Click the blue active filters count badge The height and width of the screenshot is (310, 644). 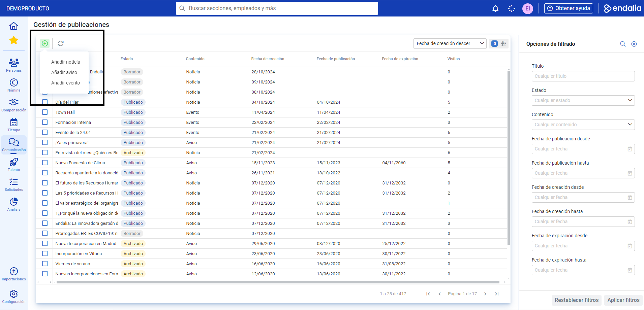[x=494, y=43]
